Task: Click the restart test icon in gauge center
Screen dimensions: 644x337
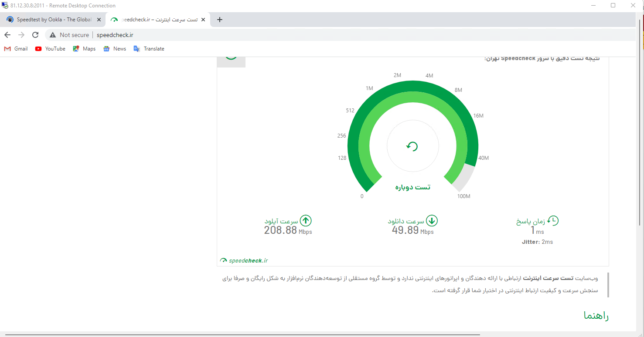Action: point(412,146)
